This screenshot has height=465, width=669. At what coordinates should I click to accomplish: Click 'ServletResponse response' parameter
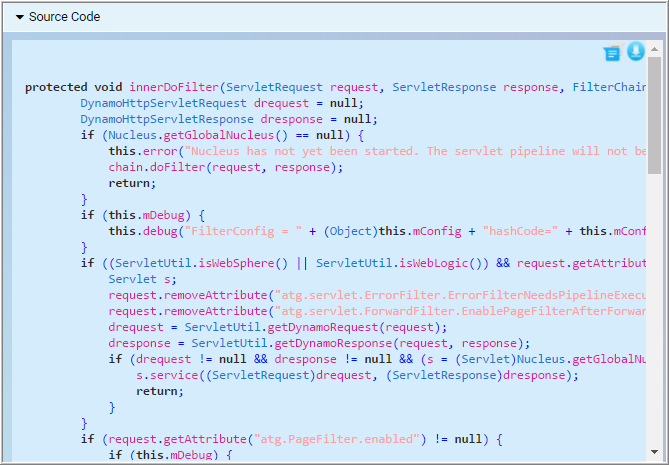pyautogui.click(x=475, y=87)
